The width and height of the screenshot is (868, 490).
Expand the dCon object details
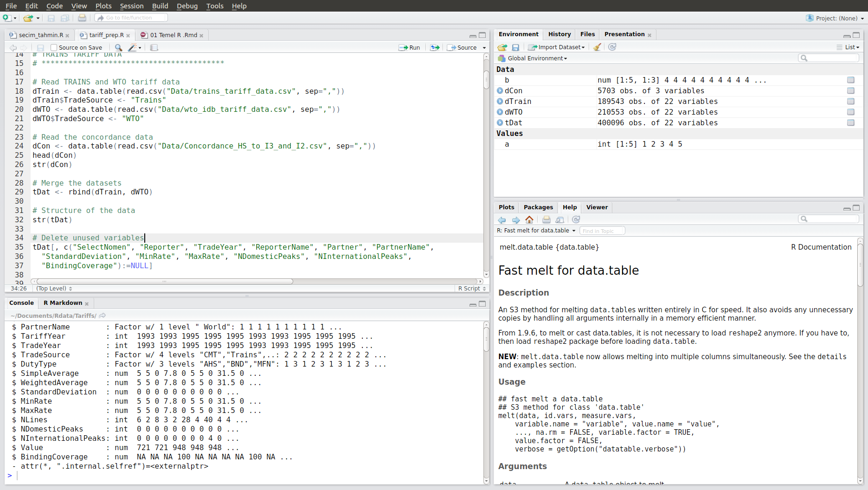pos(500,91)
